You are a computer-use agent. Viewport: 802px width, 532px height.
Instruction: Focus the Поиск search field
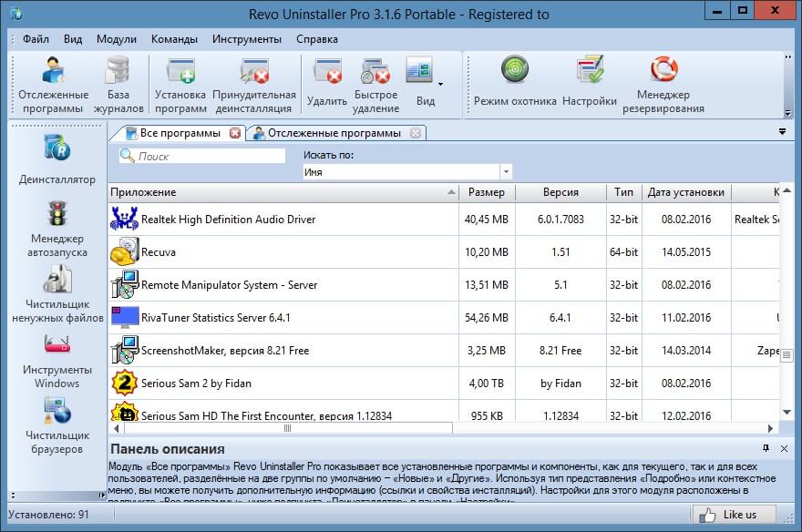pos(202,156)
